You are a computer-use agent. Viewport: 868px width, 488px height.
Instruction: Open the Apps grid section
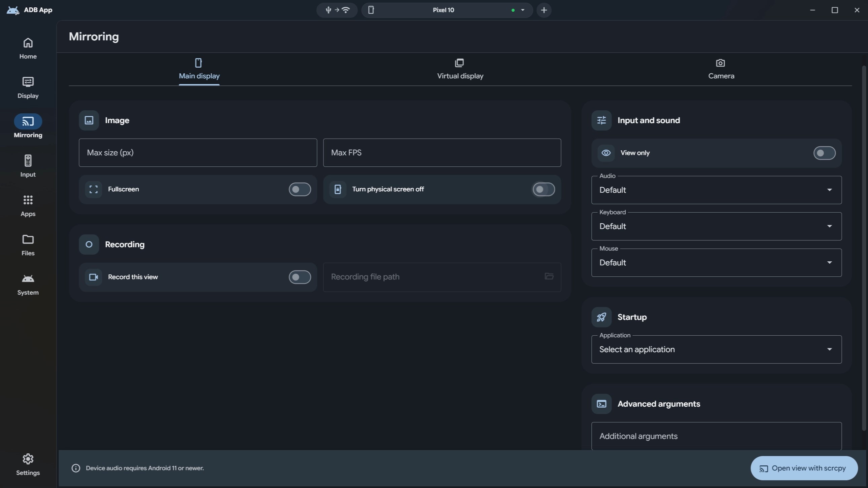pyautogui.click(x=28, y=206)
